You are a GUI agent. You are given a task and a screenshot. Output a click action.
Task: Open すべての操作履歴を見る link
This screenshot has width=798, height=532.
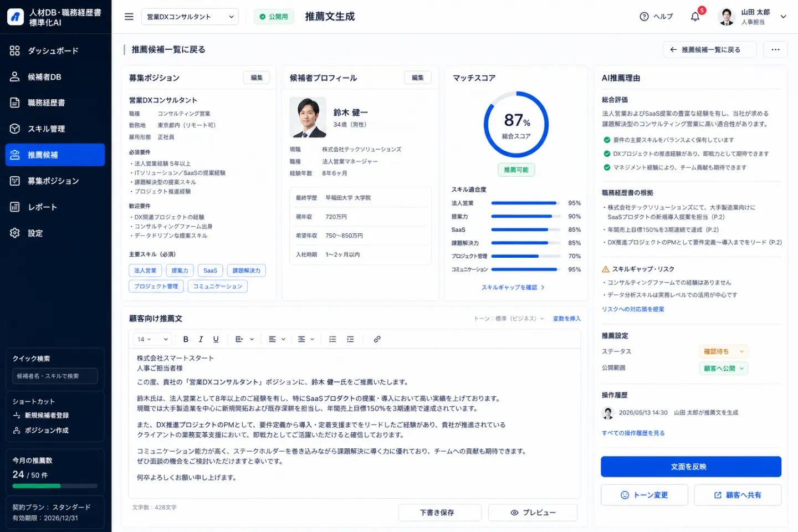coord(633,433)
